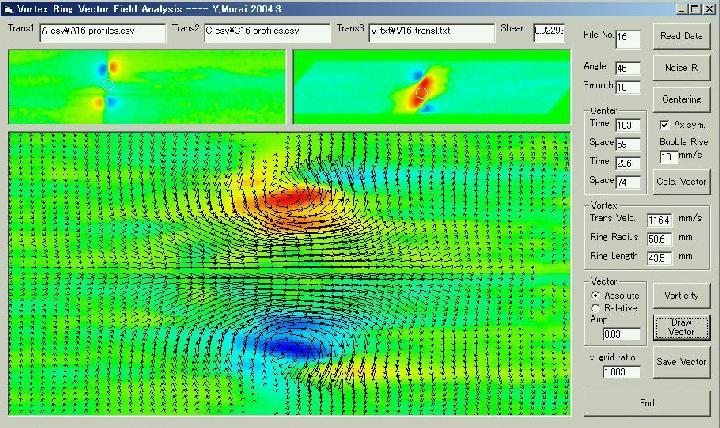Select the Relative vector radio button
Image resolution: width=720 pixels, height=428 pixels.
pos(596,308)
